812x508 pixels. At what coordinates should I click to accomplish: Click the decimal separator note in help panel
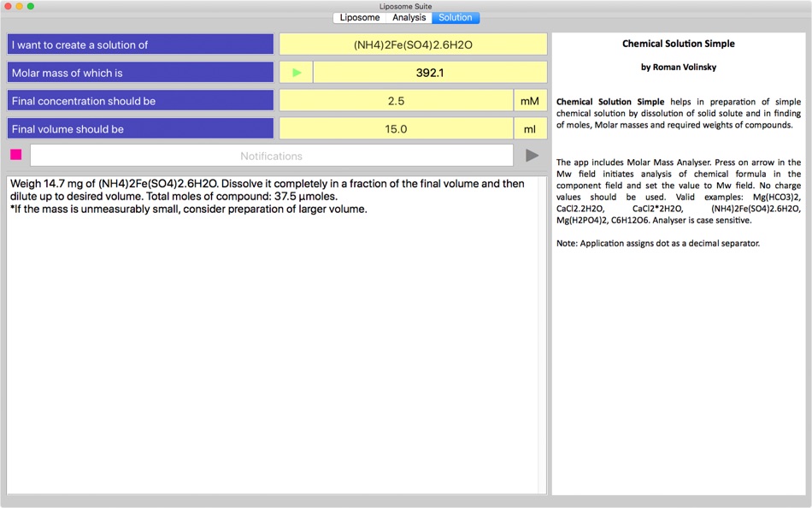[658, 243]
